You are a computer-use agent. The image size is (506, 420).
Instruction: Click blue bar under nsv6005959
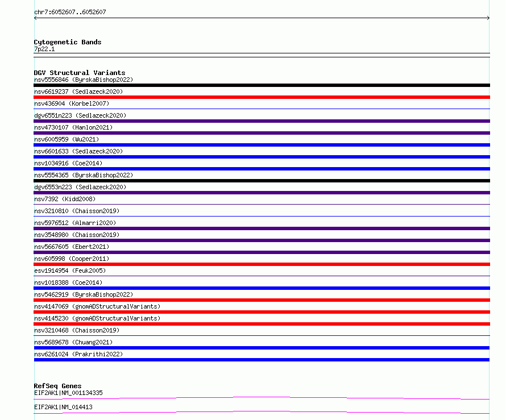[262, 145]
